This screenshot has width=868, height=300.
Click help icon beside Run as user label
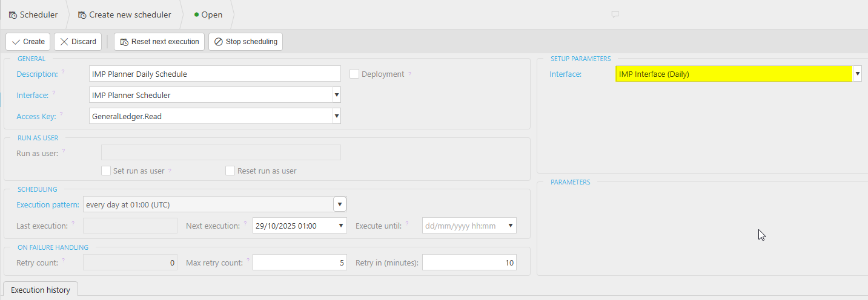pos(63,151)
